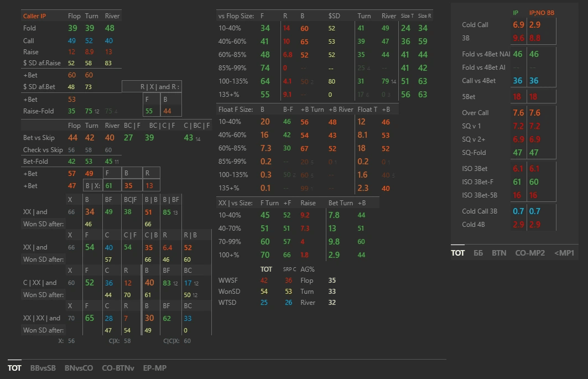Switch to the EP-MP tab
The width and height of the screenshot is (588, 379).
(x=154, y=368)
